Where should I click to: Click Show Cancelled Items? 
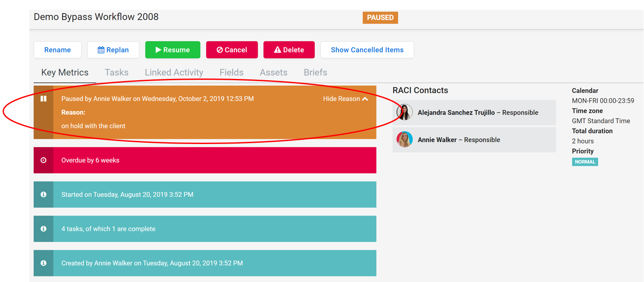pyautogui.click(x=367, y=50)
